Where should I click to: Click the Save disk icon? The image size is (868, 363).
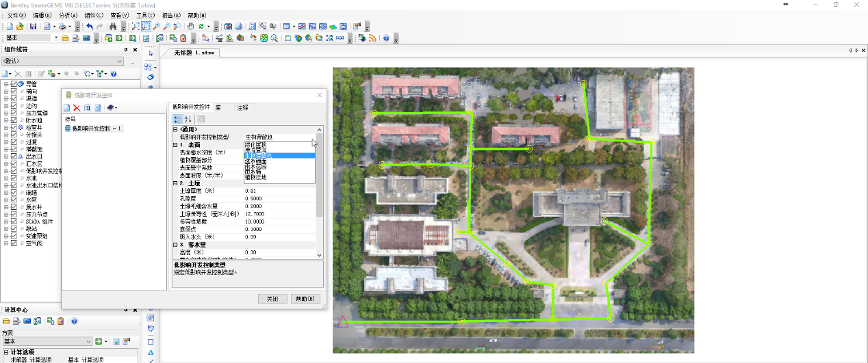pyautogui.click(x=33, y=27)
